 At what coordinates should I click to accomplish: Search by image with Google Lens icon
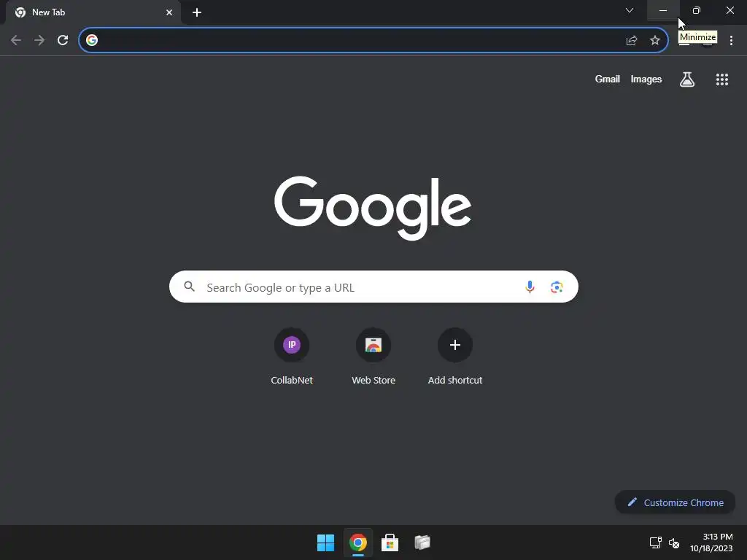coord(557,287)
